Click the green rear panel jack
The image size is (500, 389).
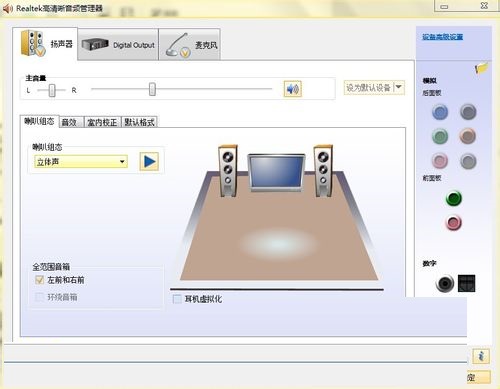pos(440,136)
